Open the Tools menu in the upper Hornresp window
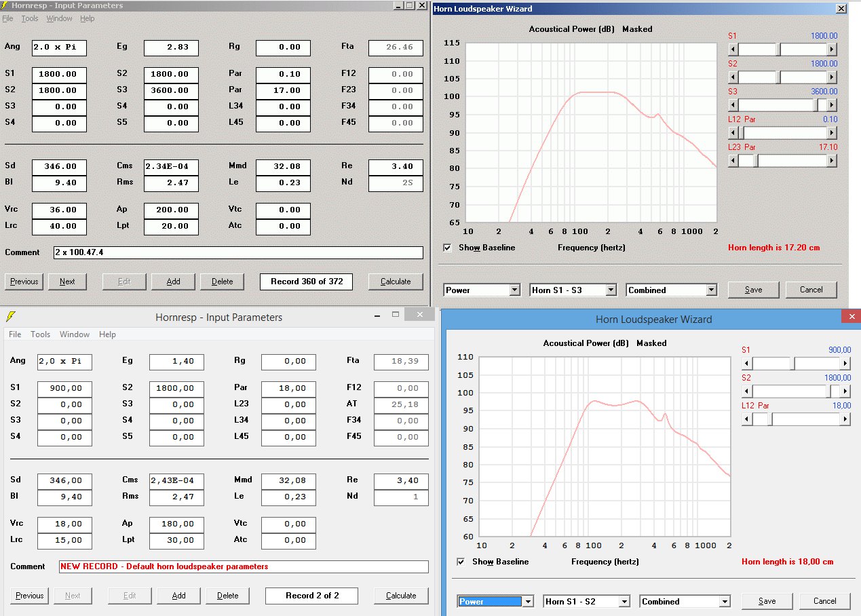Screen dimensions: 861x616 coord(30,18)
